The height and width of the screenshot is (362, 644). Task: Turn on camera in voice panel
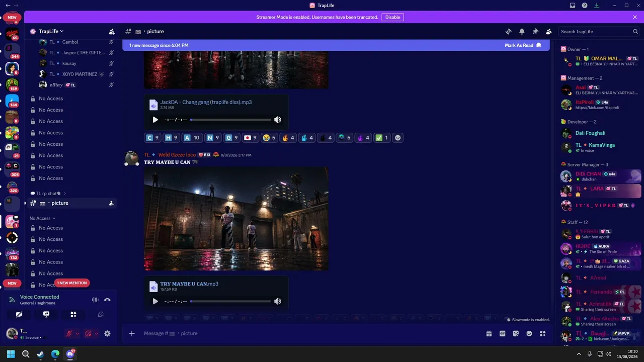pos(19,314)
